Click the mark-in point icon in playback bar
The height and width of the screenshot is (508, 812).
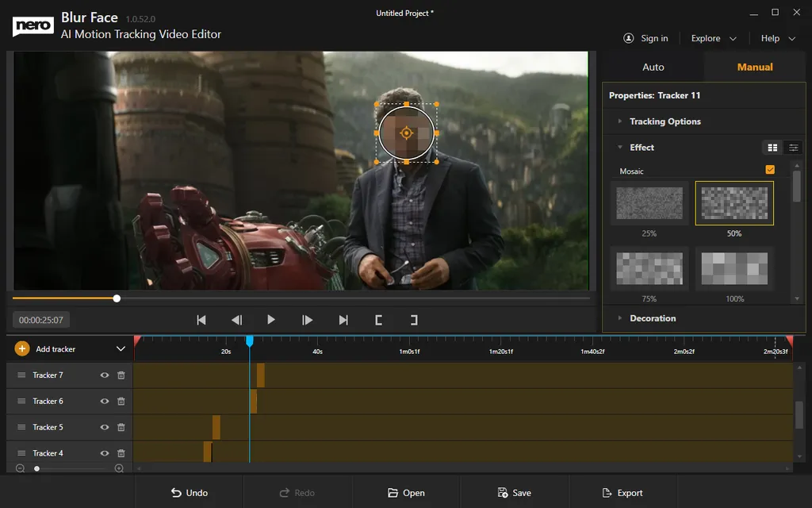(378, 319)
